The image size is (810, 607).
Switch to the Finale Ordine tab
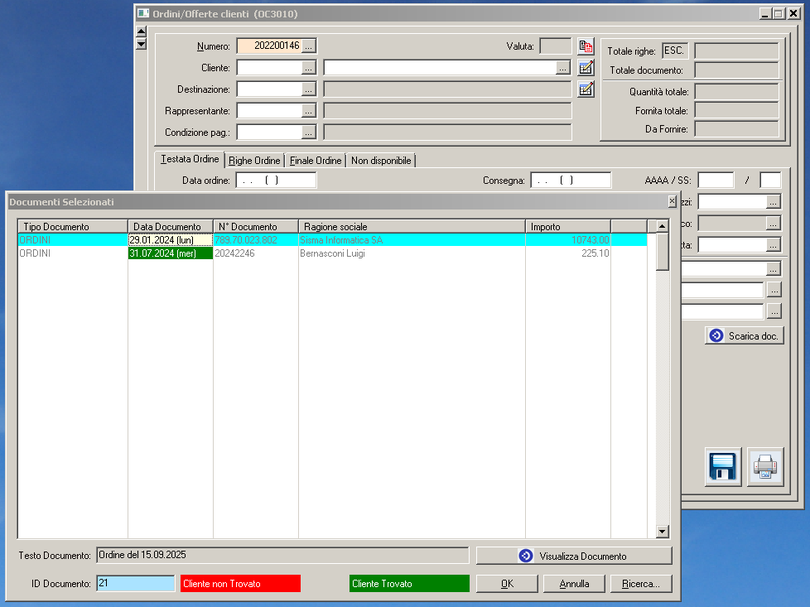(316, 160)
